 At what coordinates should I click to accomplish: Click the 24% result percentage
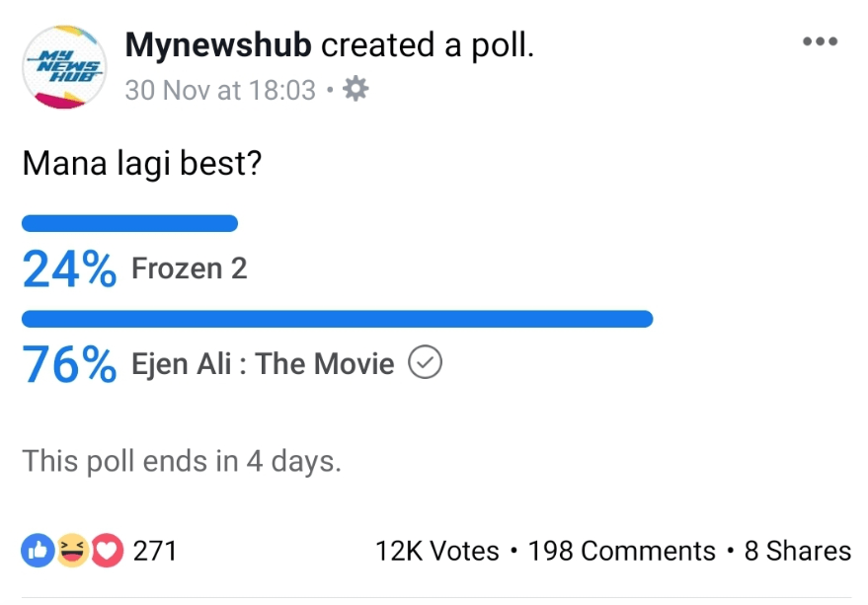click(x=69, y=270)
